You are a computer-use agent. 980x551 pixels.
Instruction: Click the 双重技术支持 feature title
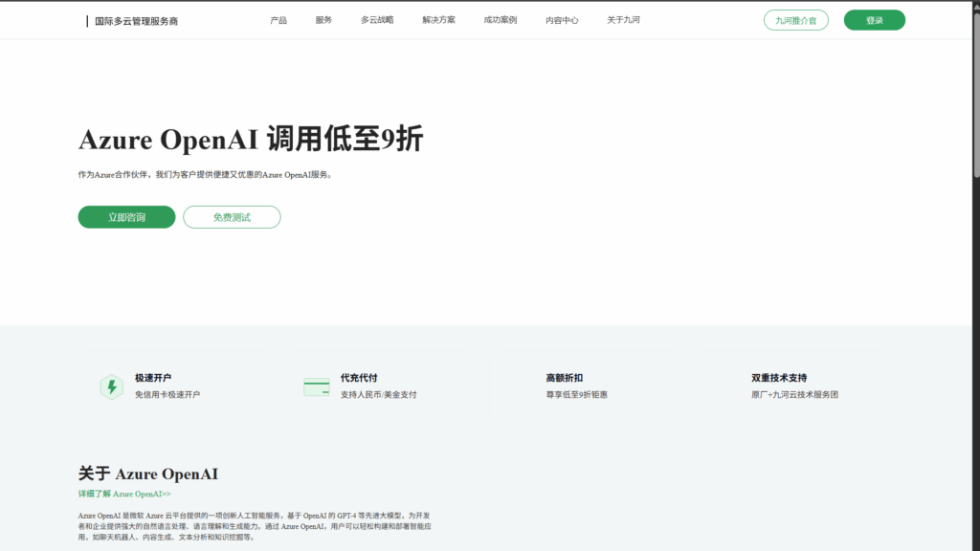coord(779,378)
